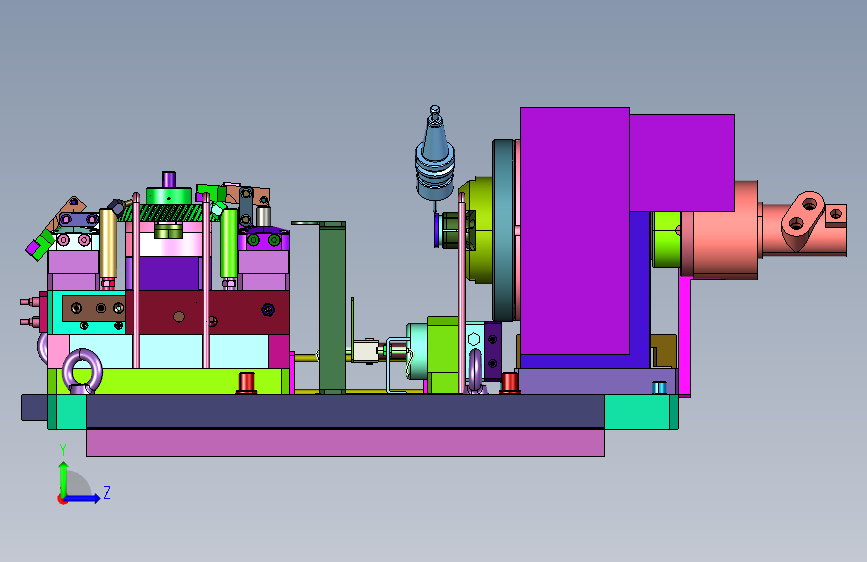Select the bright green guide cylinder
The height and width of the screenshot is (562, 867).
[229, 243]
